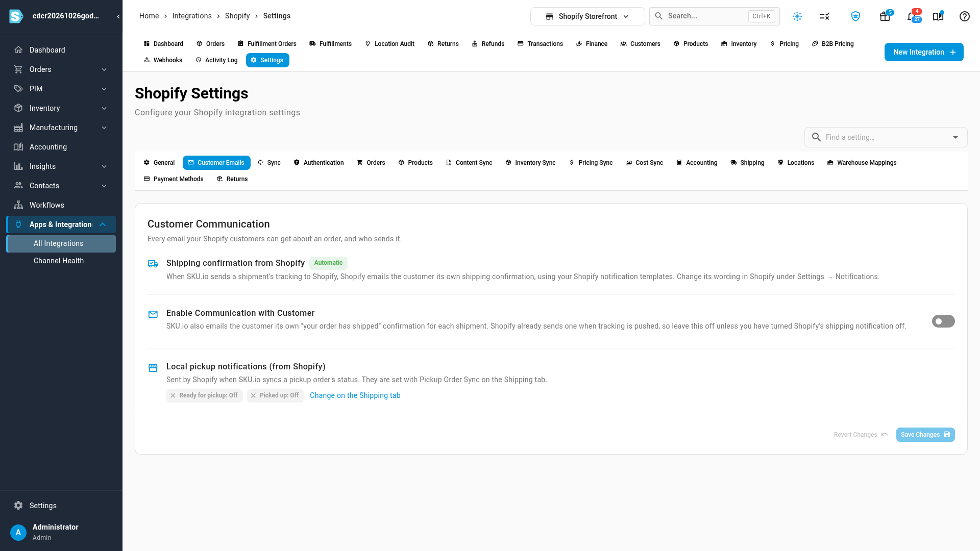Collapse the Apps & Integrations section

coord(103,224)
